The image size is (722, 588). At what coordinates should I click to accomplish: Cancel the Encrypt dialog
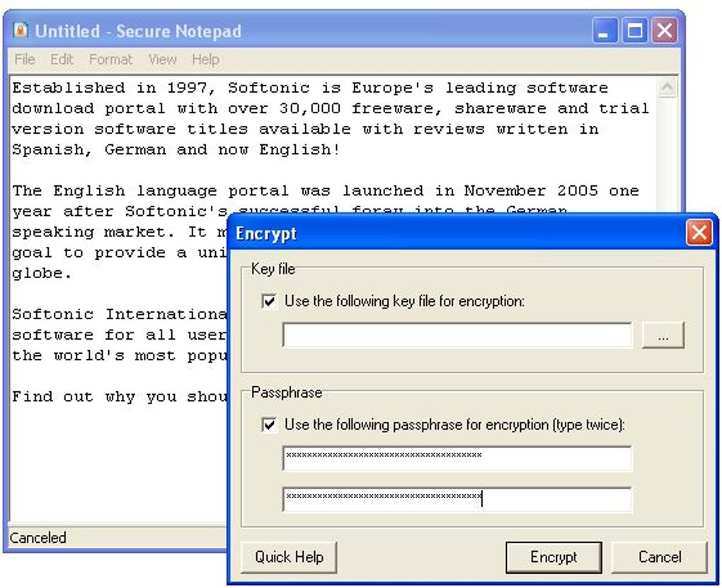point(660,557)
